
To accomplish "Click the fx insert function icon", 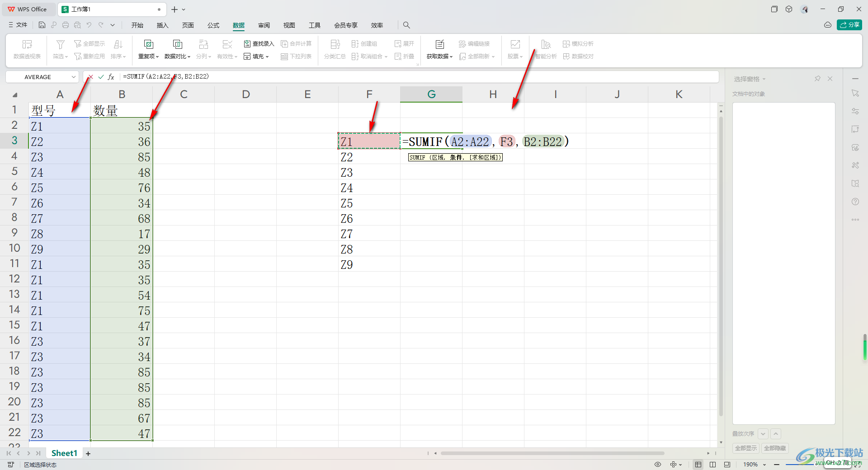I will point(111,77).
